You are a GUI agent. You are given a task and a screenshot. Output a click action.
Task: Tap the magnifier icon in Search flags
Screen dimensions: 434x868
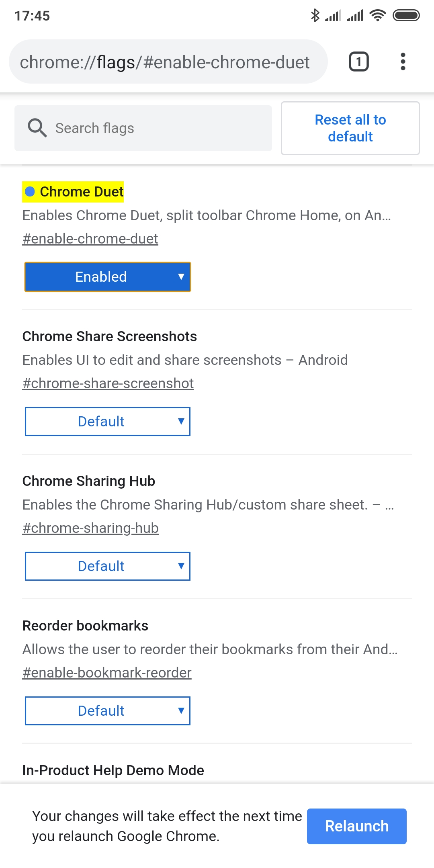pos(37,128)
